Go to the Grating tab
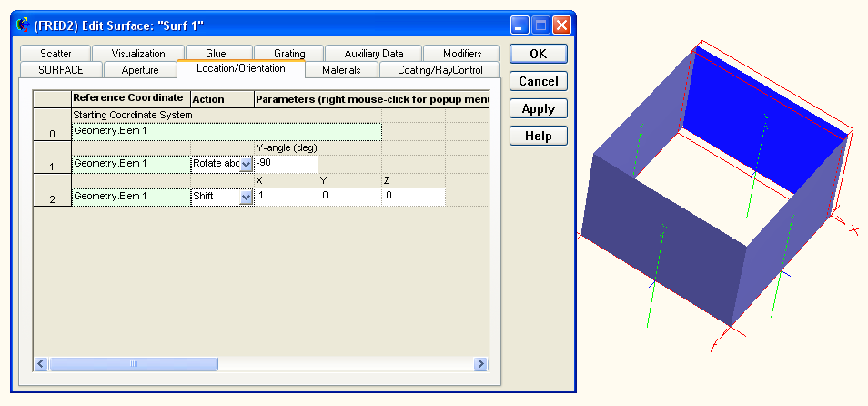 click(x=289, y=54)
